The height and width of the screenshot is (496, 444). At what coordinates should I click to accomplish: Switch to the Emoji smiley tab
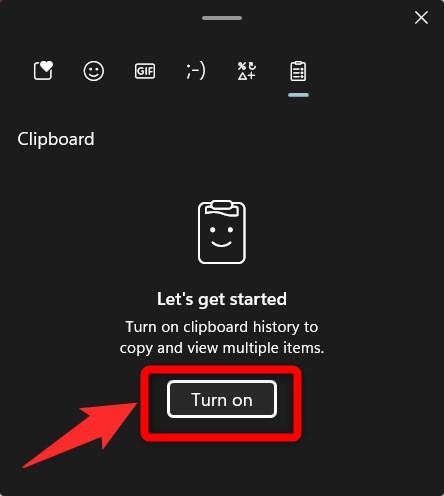coord(94,71)
